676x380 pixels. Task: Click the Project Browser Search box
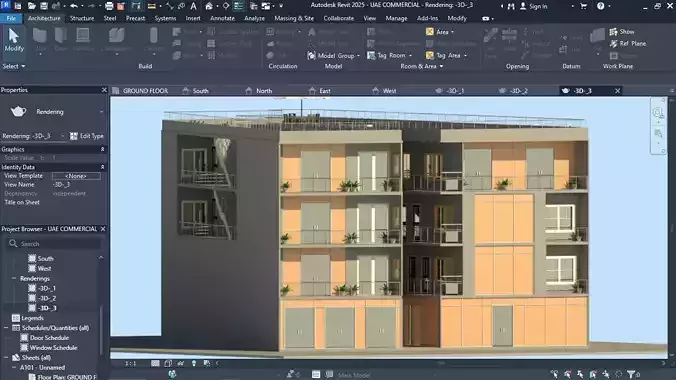click(54, 244)
